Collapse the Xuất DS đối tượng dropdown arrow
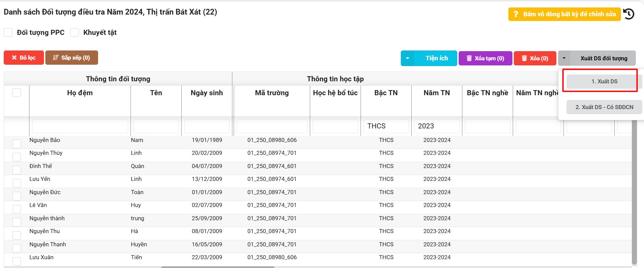Image resolution: width=644 pixels, height=268 pixels. point(564,58)
